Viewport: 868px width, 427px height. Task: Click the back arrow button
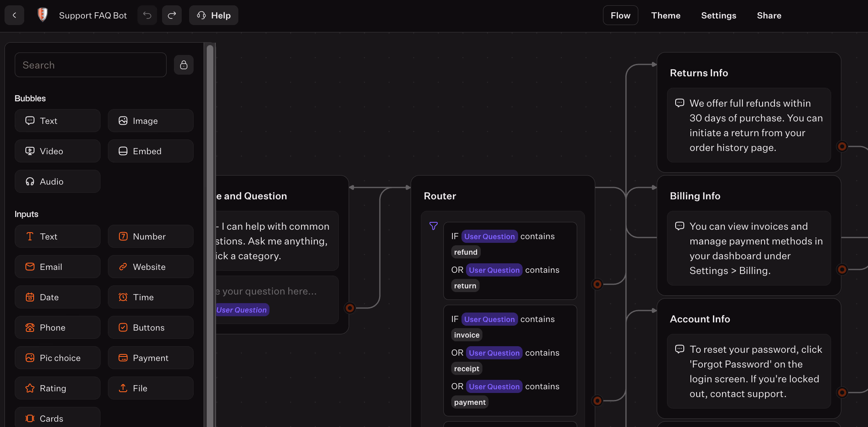(x=14, y=15)
